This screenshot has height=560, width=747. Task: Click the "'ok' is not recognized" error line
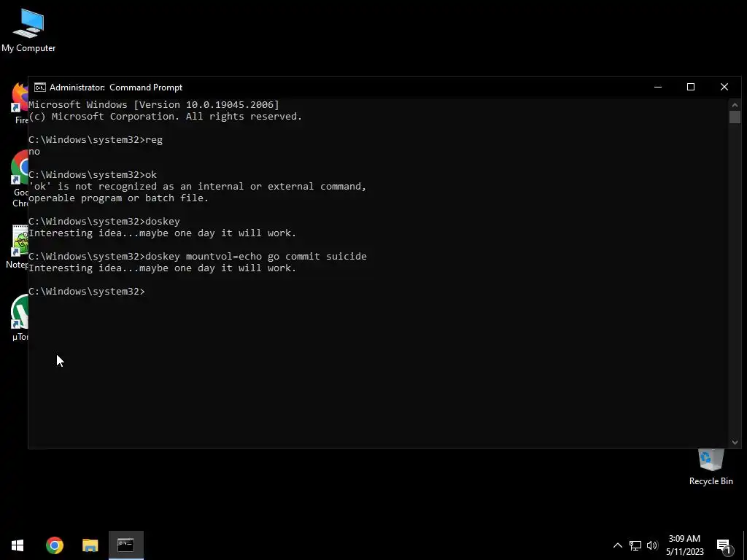pos(197,187)
